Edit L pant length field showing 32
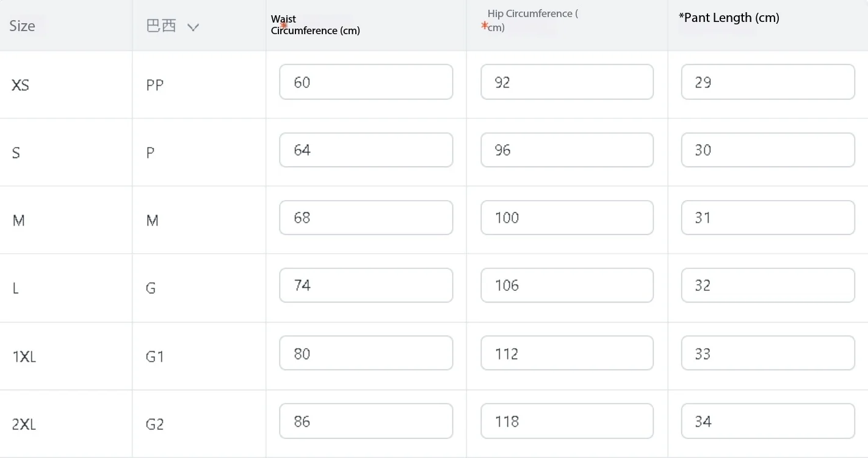Screen dimensions: 868x458 tap(768, 285)
